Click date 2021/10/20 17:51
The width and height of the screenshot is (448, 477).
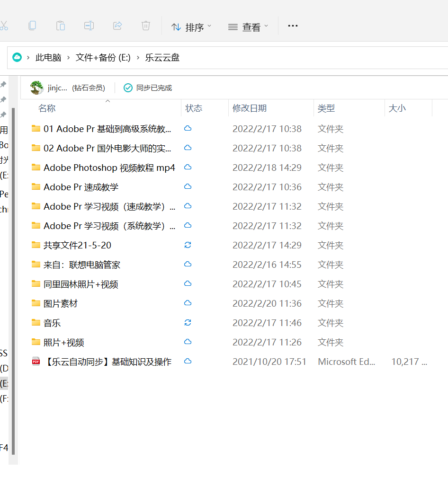pyautogui.click(x=269, y=362)
